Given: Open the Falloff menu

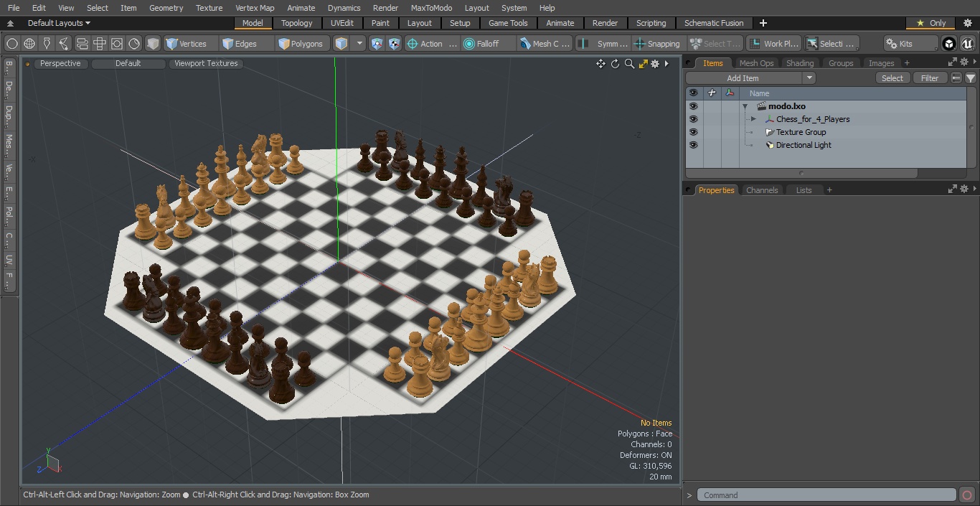Looking at the screenshot, I should coord(489,44).
